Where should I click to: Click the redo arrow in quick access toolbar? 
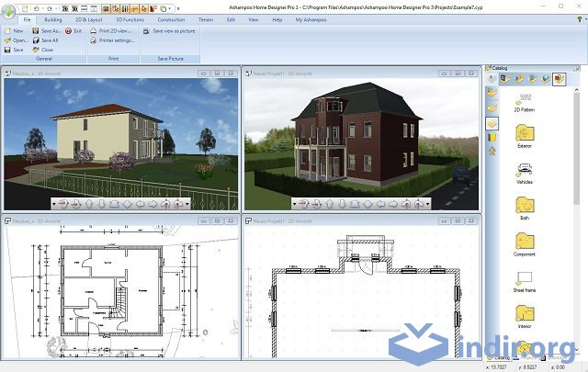50,8
